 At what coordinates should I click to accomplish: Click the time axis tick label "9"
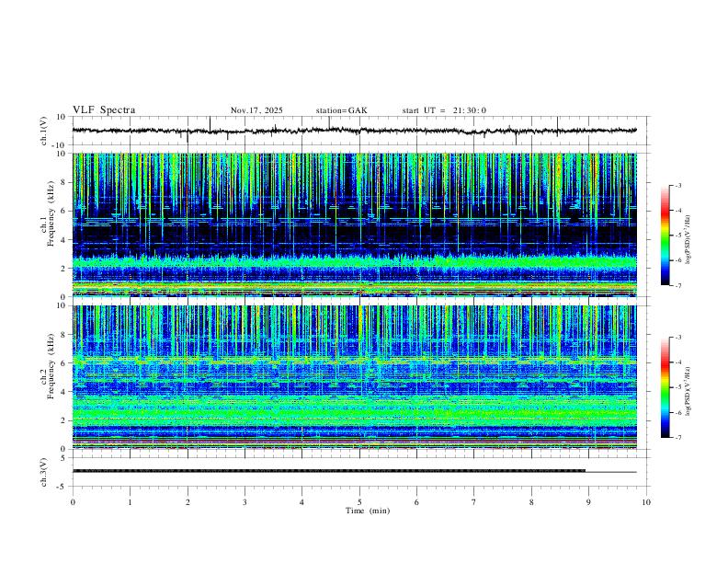click(x=588, y=502)
